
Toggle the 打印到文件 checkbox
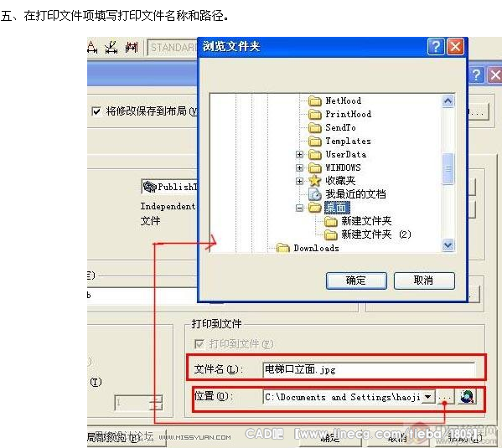[x=199, y=344]
